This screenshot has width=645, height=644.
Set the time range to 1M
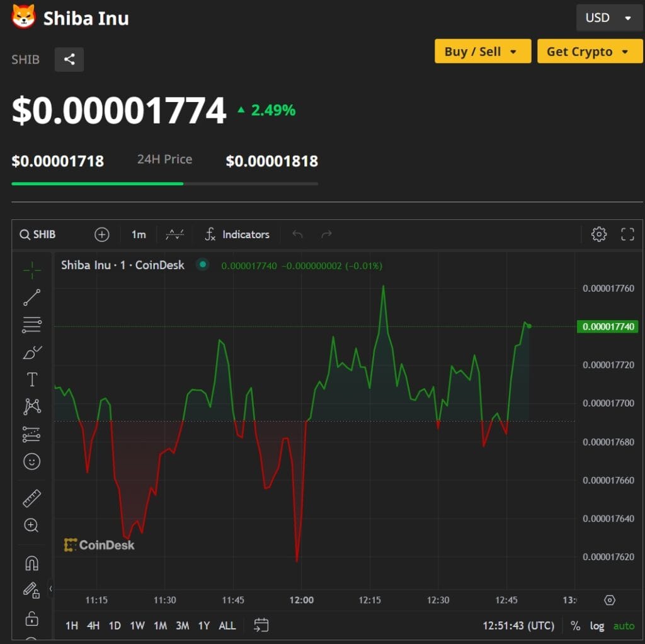point(160,626)
